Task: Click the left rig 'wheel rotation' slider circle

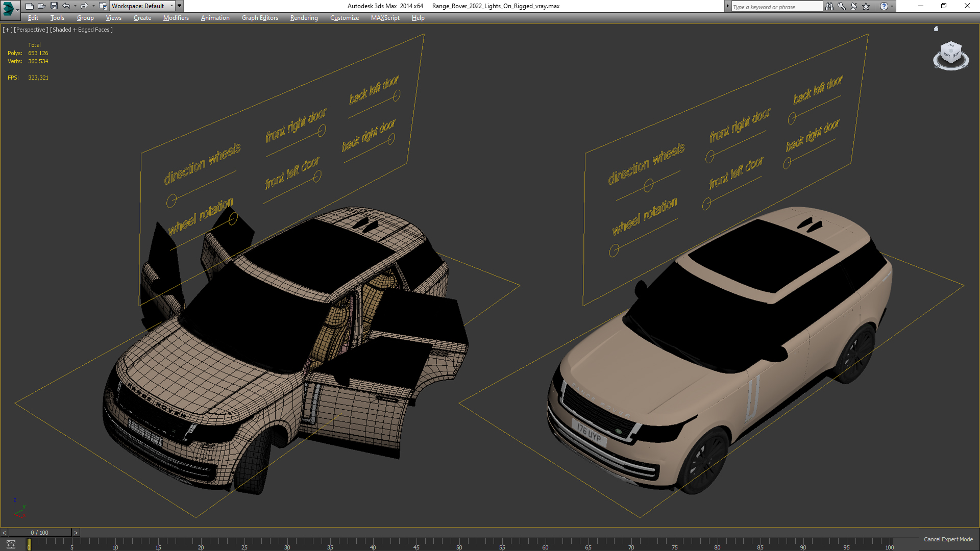Action: pyautogui.click(x=233, y=219)
